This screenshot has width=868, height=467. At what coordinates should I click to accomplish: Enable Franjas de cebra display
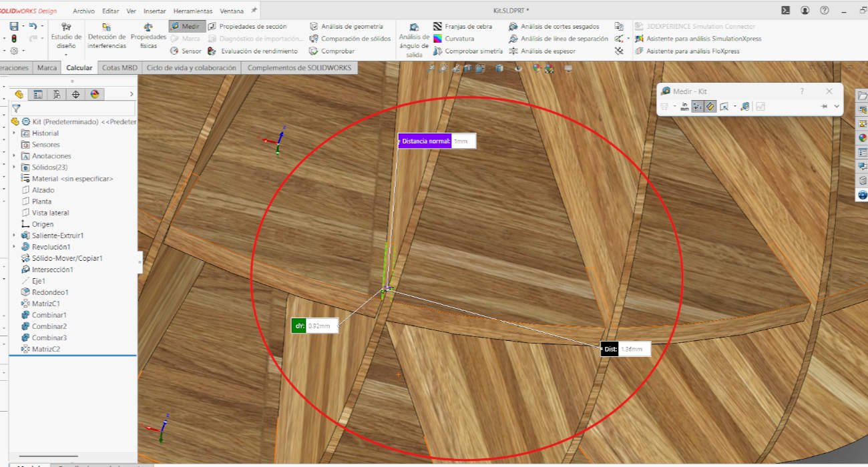pyautogui.click(x=463, y=27)
